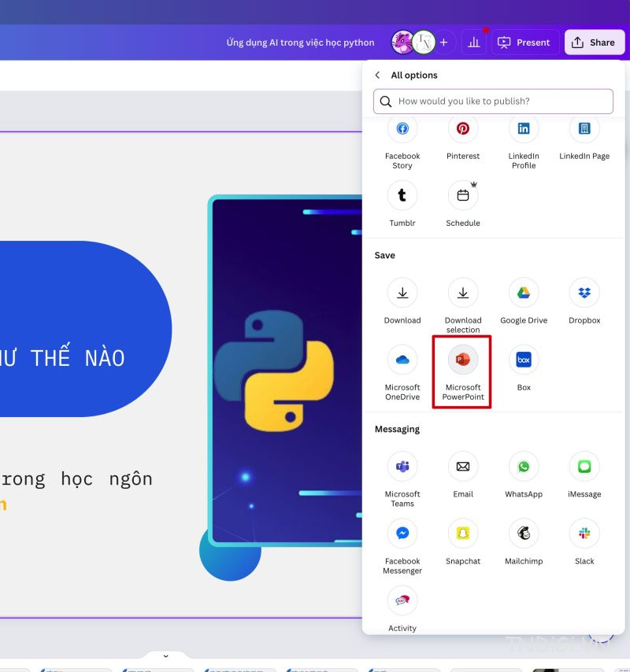
Task: Send via Facebook Messenger
Action: [x=402, y=534]
